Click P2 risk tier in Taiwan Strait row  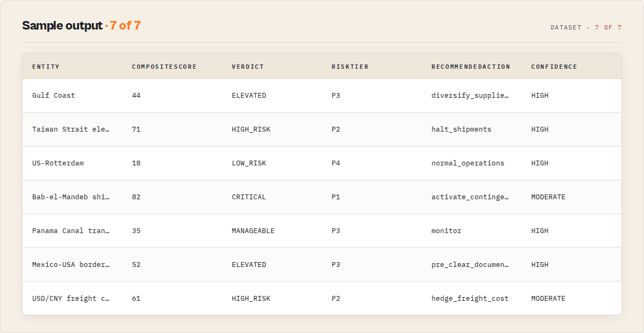pyautogui.click(x=336, y=129)
